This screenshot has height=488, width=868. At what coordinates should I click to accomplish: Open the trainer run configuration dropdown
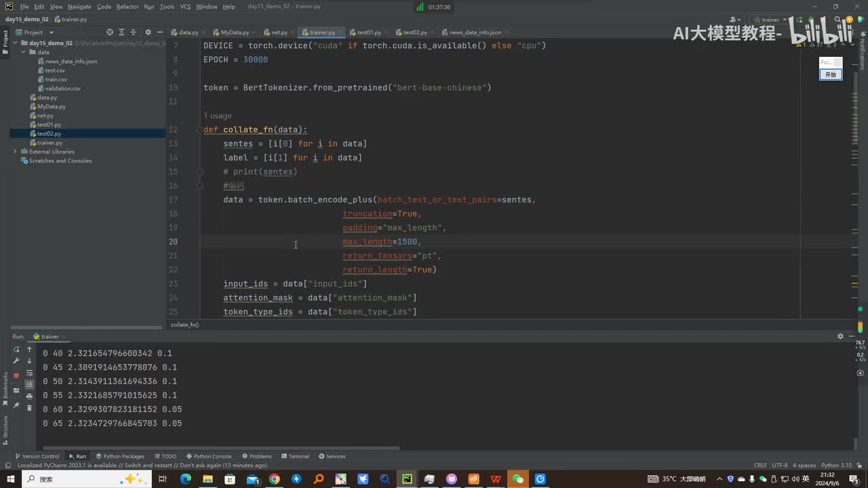[x=770, y=20]
